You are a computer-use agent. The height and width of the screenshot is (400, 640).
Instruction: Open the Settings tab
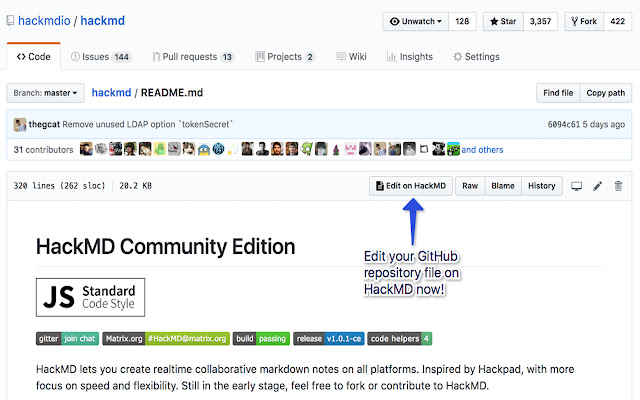point(476,57)
